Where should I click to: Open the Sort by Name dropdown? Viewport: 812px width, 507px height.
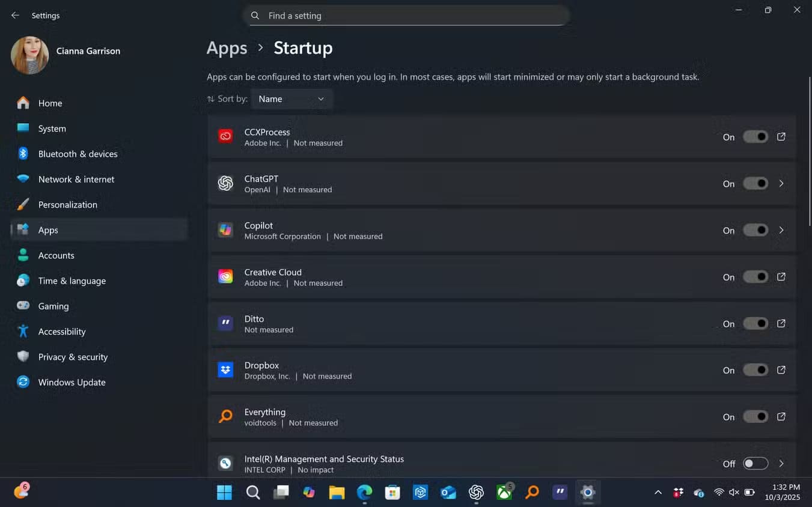tap(292, 99)
